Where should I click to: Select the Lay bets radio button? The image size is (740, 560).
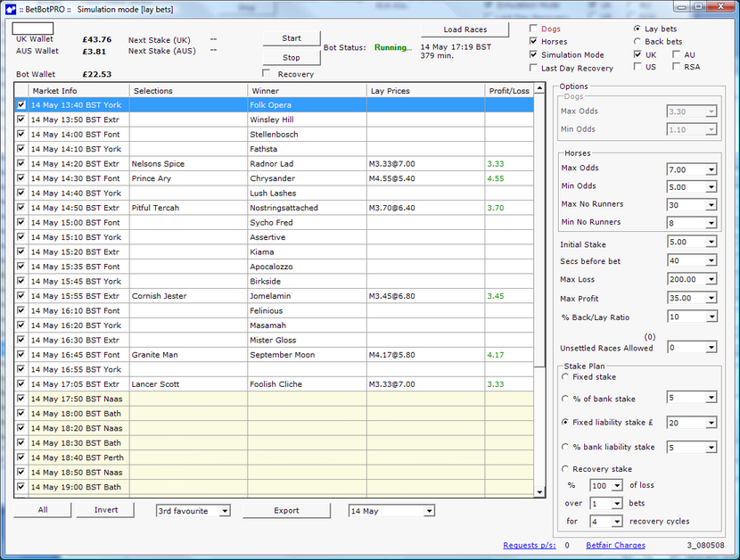(637, 29)
